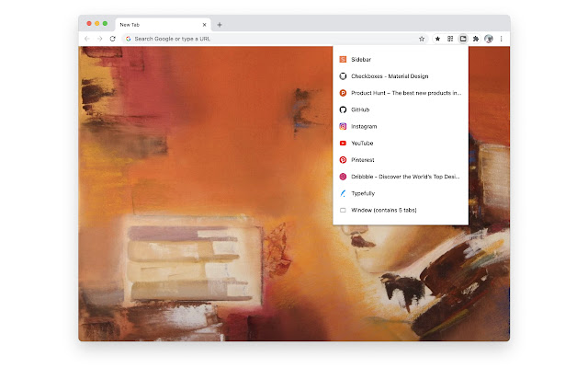Open Chrome three-dot menu
This screenshot has width=588, height=368.
click(502, 39)
